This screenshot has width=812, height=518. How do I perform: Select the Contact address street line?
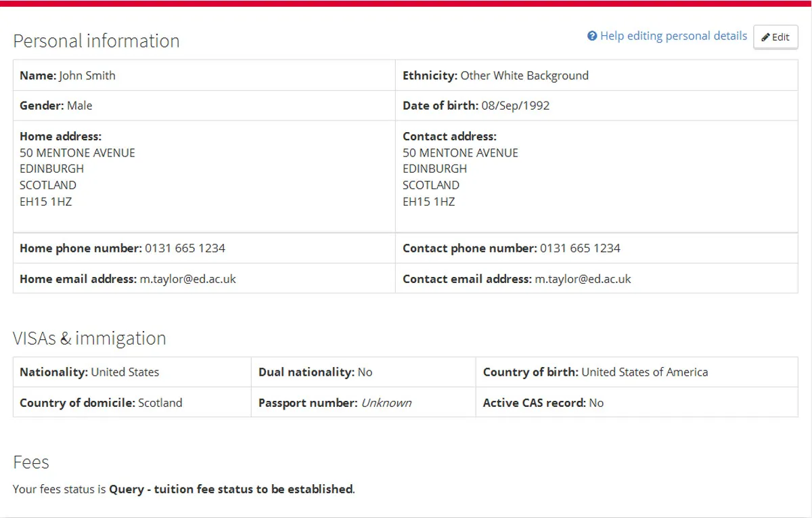460,153
